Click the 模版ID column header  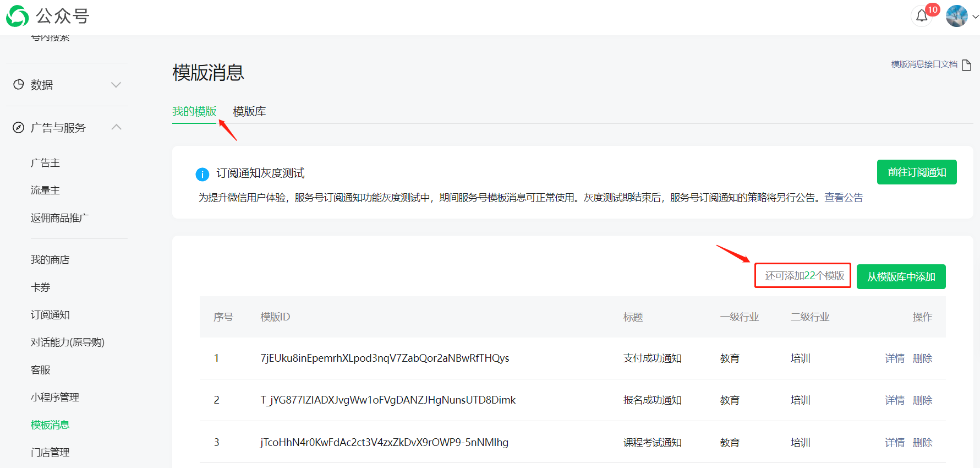pos(275,317)
